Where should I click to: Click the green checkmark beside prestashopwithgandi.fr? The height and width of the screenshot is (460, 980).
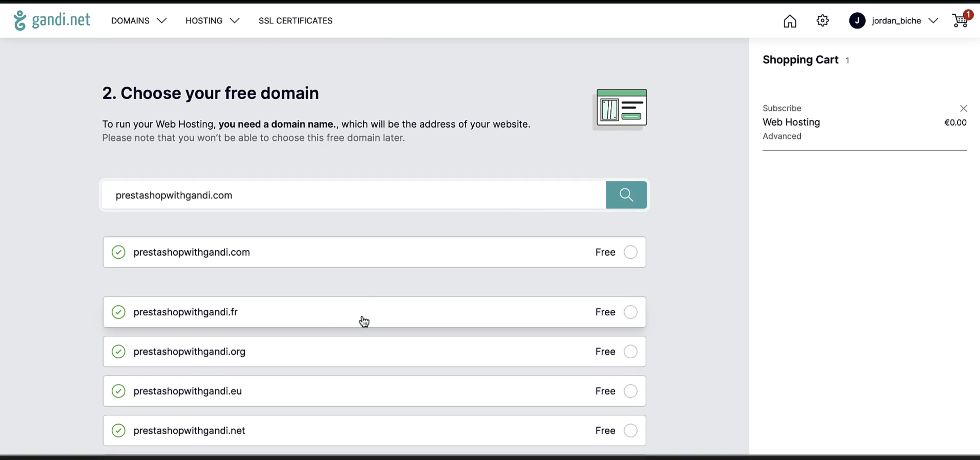[x=118, y=312]
